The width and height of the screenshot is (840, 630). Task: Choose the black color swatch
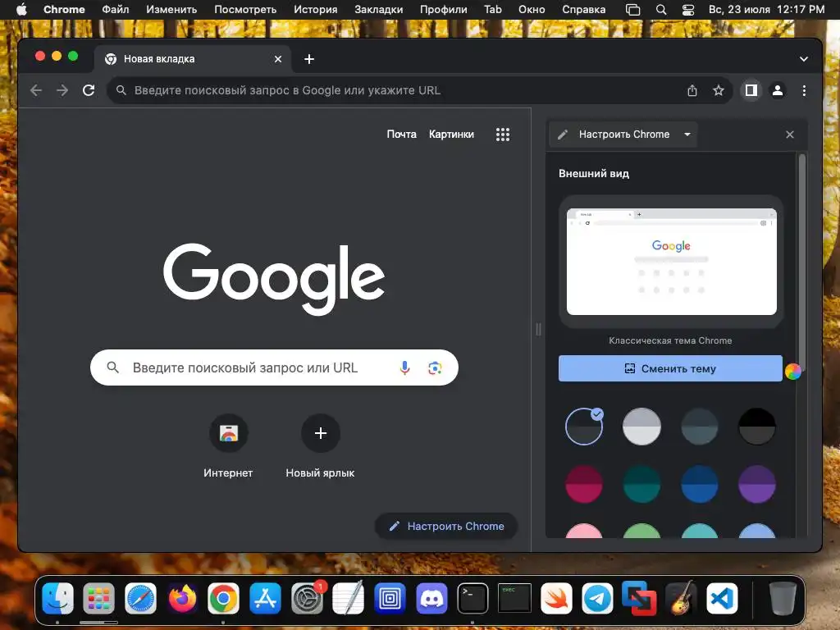(x=757, y=427)
